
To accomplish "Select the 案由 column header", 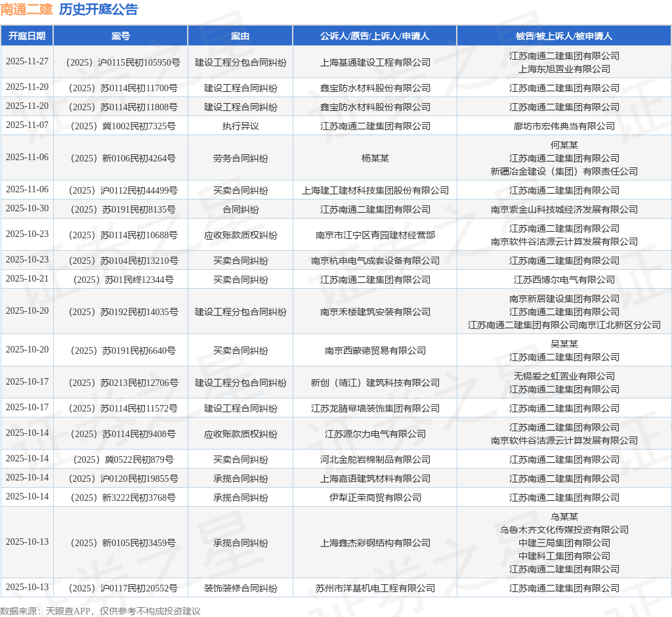I will 240,36.
